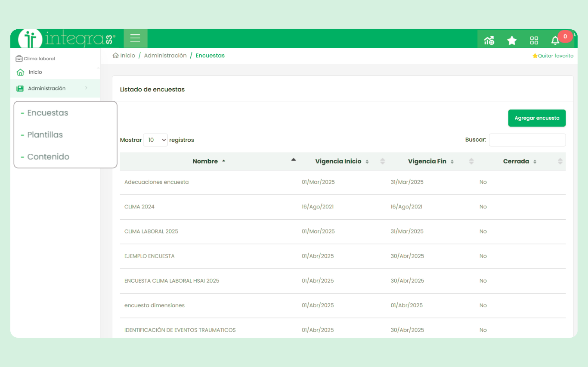Go to Inicio in sidebar
This screenshot has height=367, width=588.
tap(35, 72)
